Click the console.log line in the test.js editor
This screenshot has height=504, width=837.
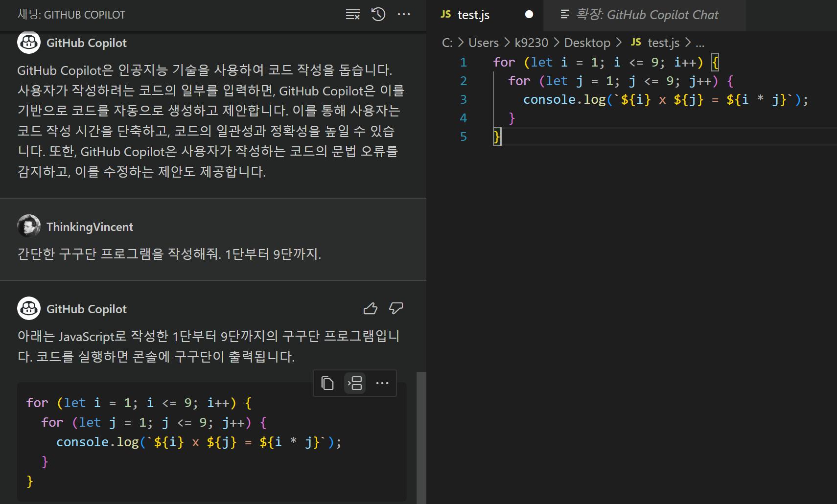[x=666, y=100]
